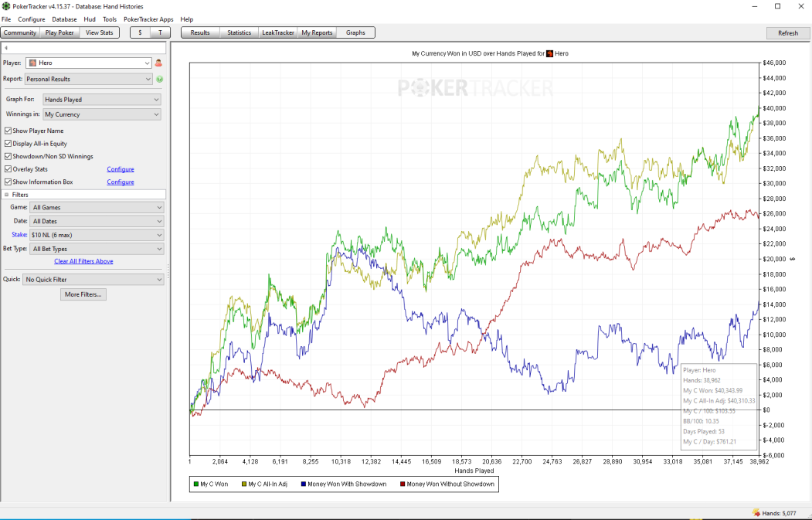Click Clear All Filters Above link
This screenshot has width=812, height=520.
pyautogui.click(x=83, y=262)
